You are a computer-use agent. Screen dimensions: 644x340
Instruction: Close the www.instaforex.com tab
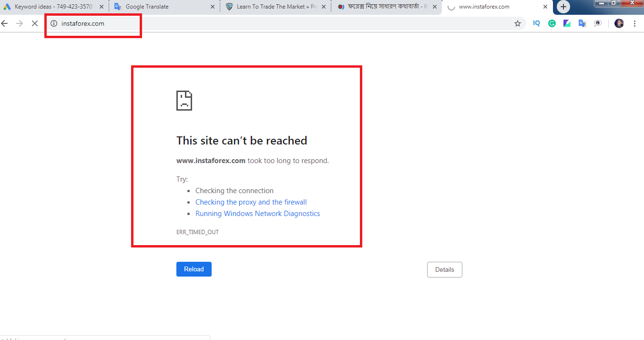[545, 7]
